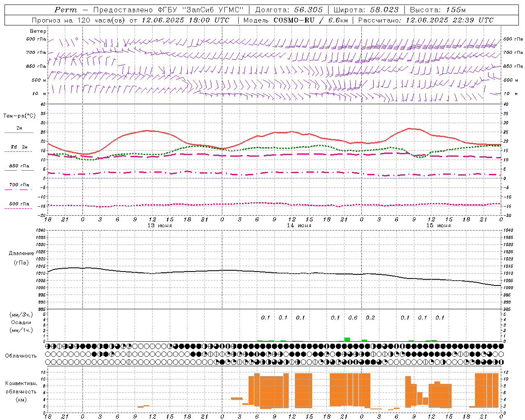
Task: Click the "COSMO-RU / 6.6км" model label
Action: point(310,20)
